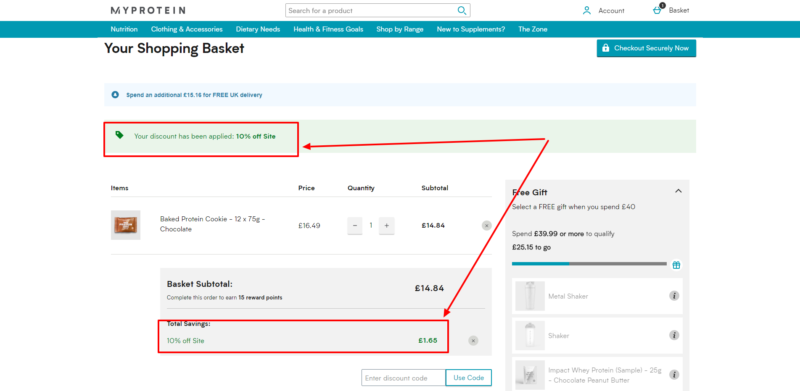Click into the product search field
This screenshot has width=800, height=391.
(371, 10)
